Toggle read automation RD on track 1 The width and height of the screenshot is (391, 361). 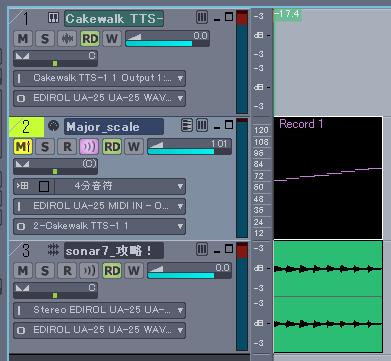[90, 39]
